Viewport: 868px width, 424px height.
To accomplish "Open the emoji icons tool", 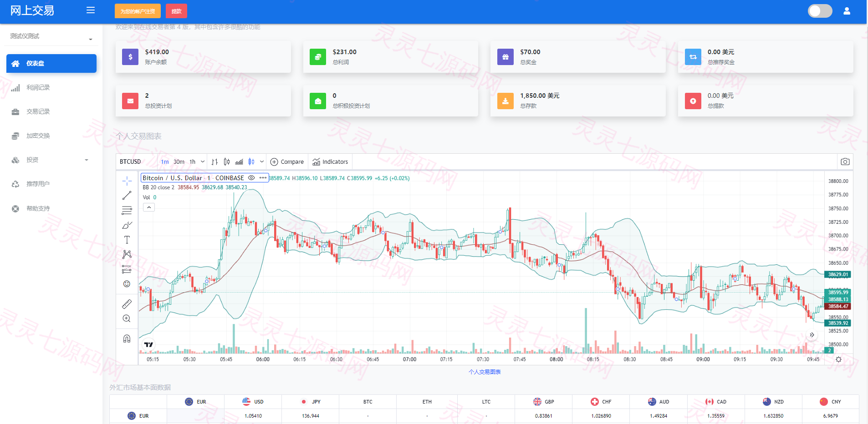I will click(x=127, y=284).
